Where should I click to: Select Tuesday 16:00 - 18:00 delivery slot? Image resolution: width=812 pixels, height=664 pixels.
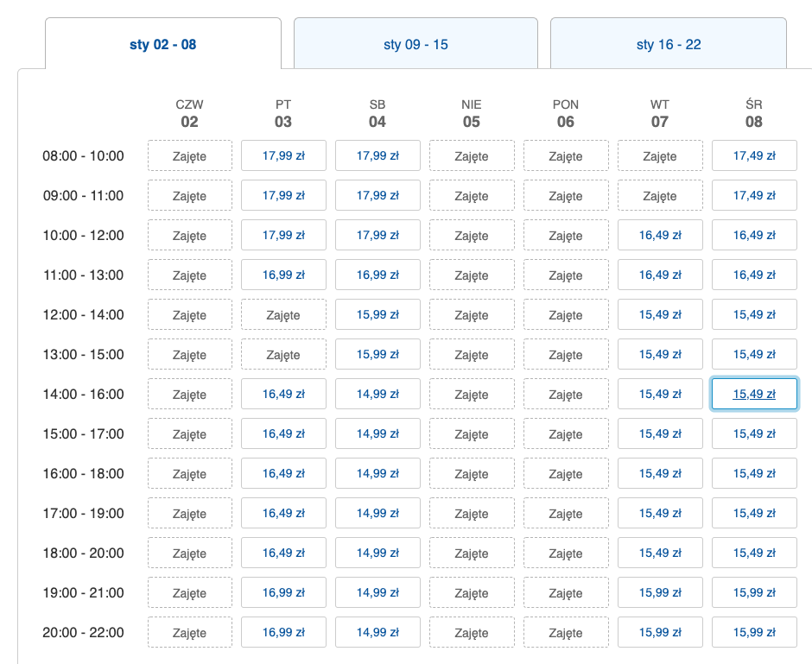point(660,474)
